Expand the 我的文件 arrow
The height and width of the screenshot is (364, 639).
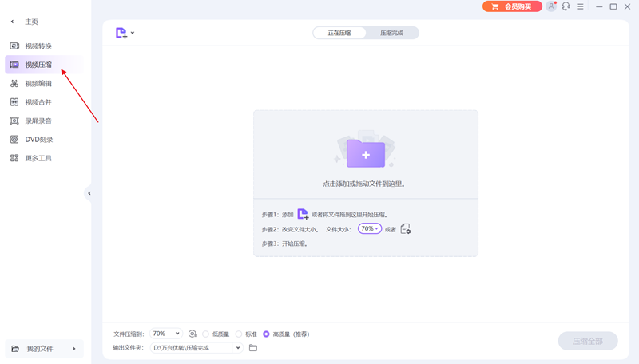pos(73,349)
